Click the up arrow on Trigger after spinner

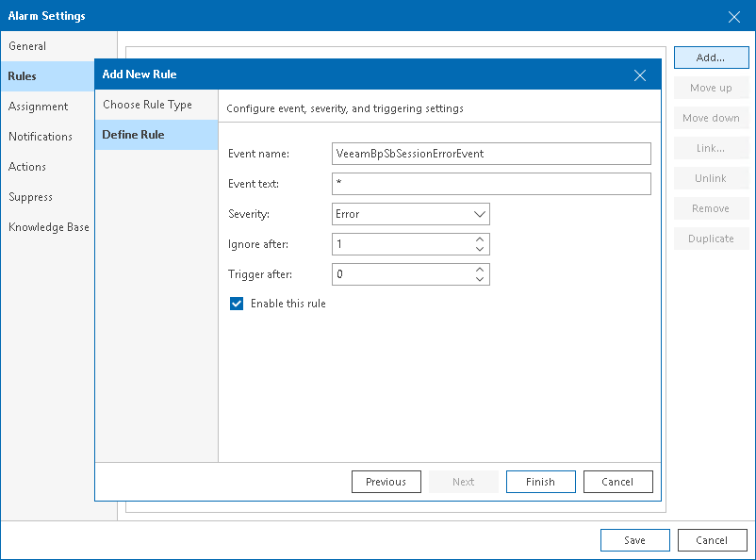pos(479,270)
